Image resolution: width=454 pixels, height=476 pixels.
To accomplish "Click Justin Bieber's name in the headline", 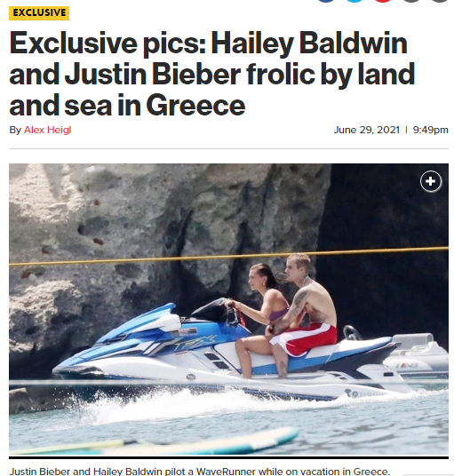I will click(x=153, y=74).
